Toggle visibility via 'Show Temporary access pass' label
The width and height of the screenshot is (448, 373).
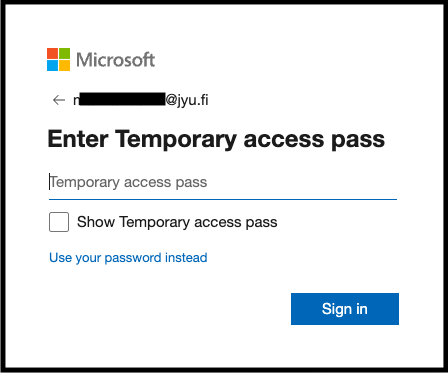tap(177, 222)
